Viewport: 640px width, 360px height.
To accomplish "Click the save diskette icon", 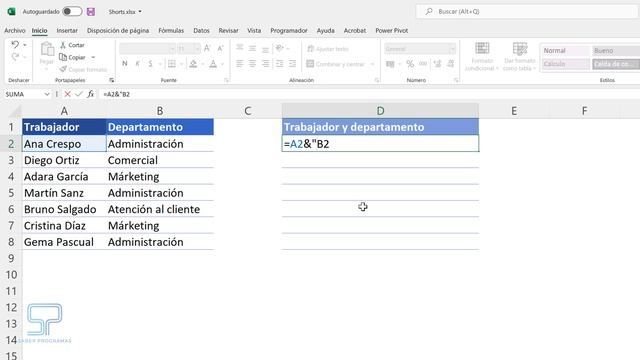I will [x=91, y=11].
